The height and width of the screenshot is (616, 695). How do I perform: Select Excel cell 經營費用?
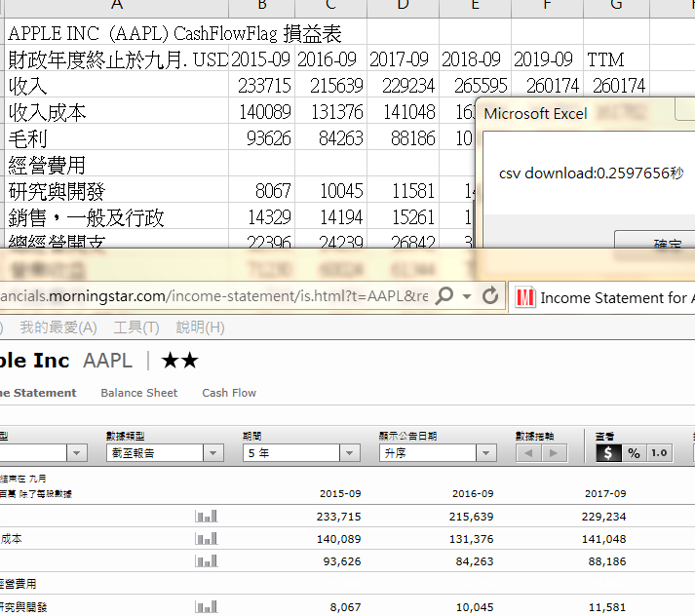tap(117, 164)
